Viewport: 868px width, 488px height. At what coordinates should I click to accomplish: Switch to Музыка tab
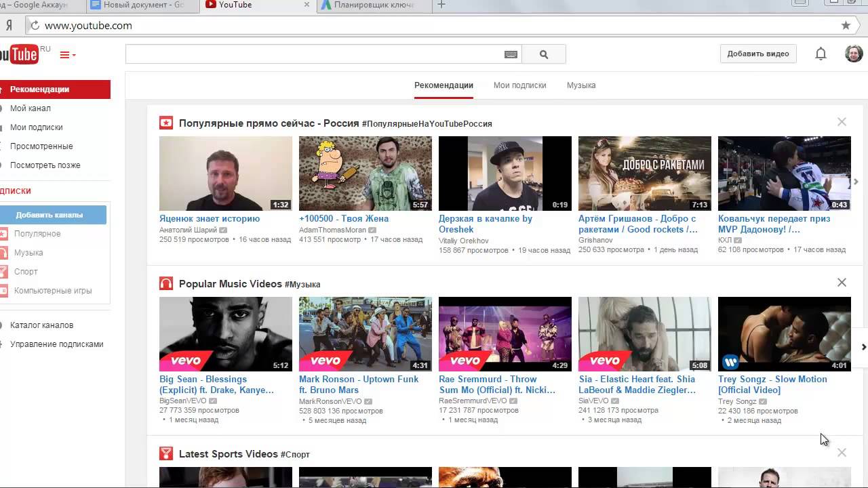pos(581,85)
